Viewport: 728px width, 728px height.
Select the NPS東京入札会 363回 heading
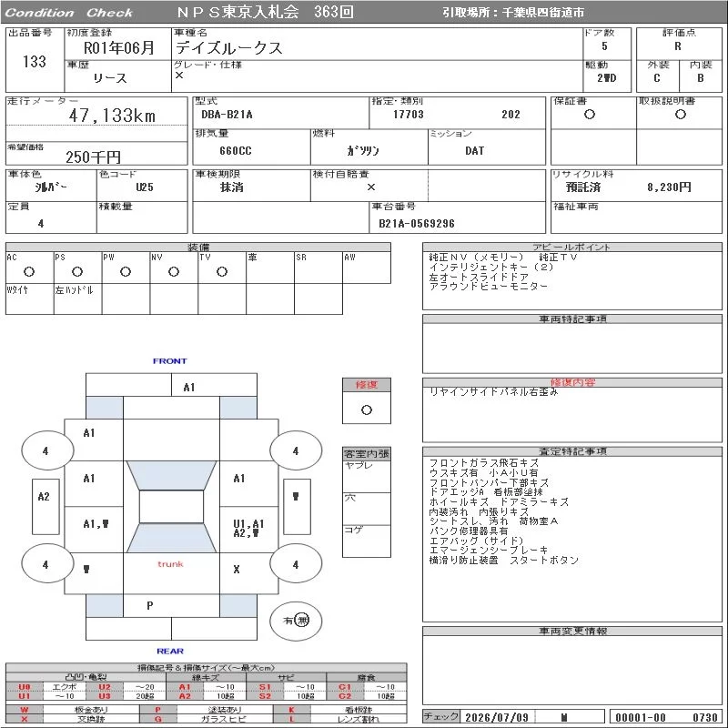(266, 12)
